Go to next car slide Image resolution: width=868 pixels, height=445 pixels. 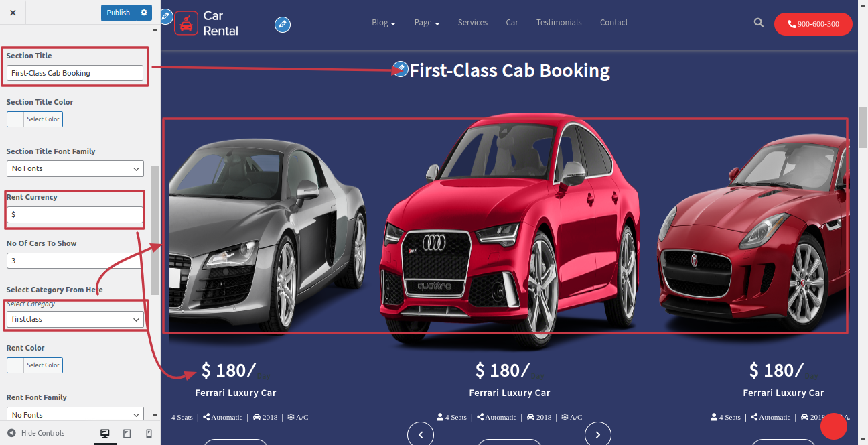[598, 434]
